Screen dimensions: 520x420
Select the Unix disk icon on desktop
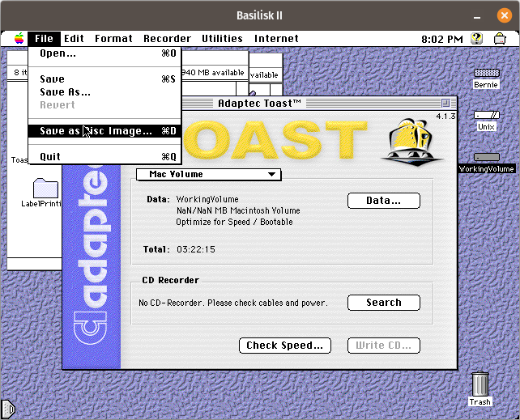(487, 115)
